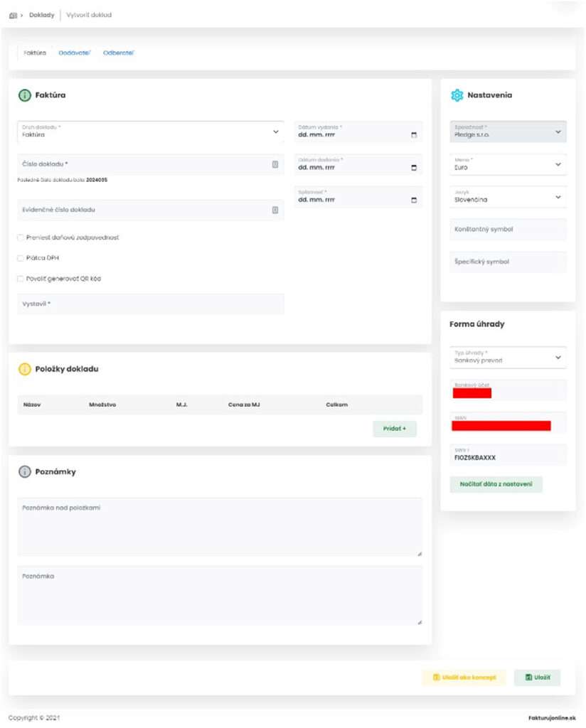Click the Konštantný symbol field
This screenshot has width=586, height=728.
(508, 230)
